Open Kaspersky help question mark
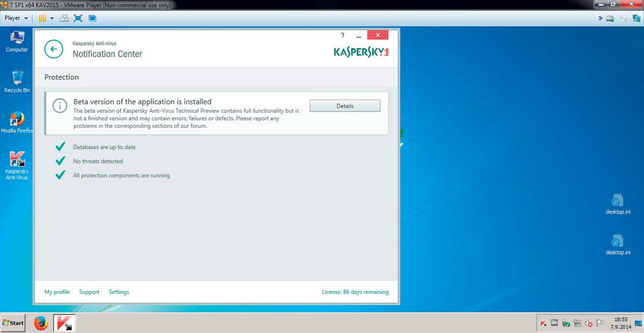This screenshot has width=644, height=333. click(342, 35)
